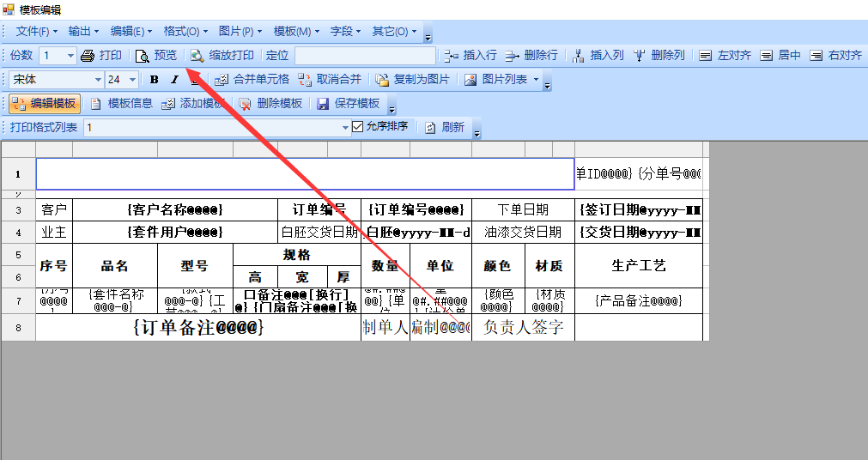This screenshot has height=460, width=868.
Task: Toggle the 允序排序 checkbox
Action: [x=358, y=127]
